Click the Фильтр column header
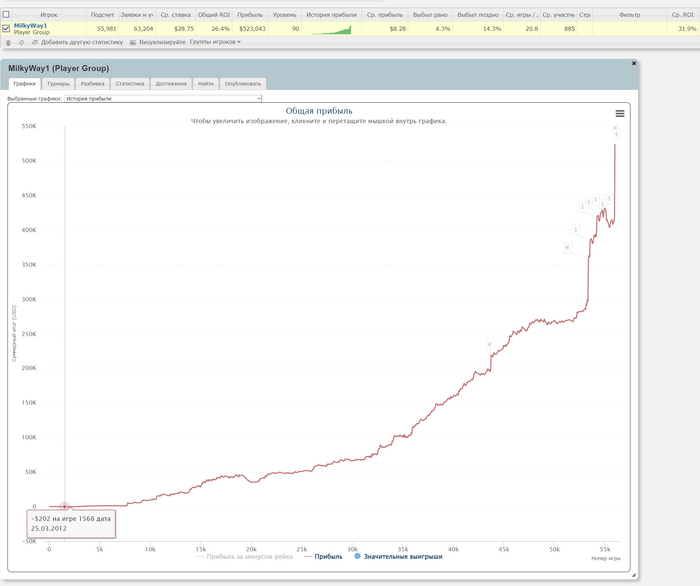Viewport: 700px width, 586px height. tap(629, 15)
